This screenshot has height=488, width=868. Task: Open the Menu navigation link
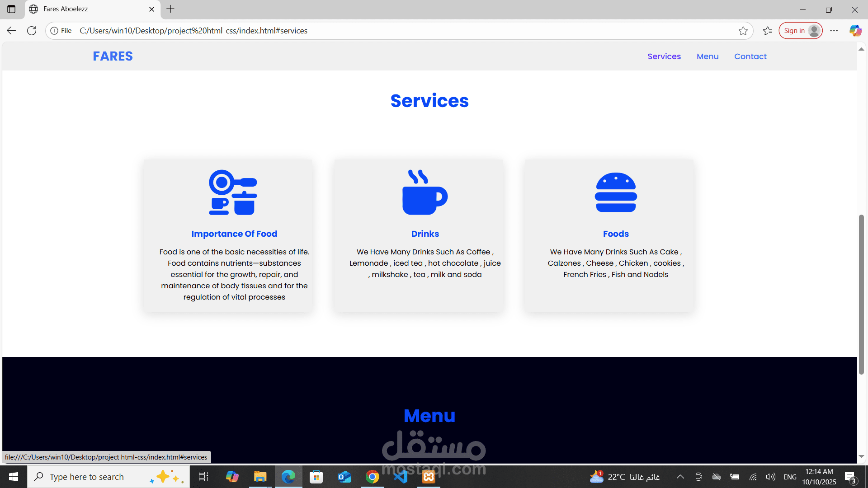click(x=707, y=56)
